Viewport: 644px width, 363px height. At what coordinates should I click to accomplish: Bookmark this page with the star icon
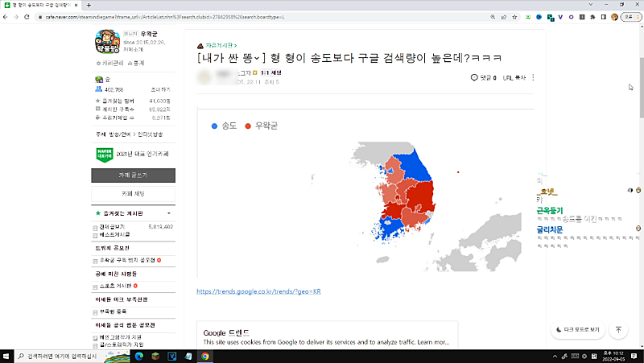(x=514, y=17)
